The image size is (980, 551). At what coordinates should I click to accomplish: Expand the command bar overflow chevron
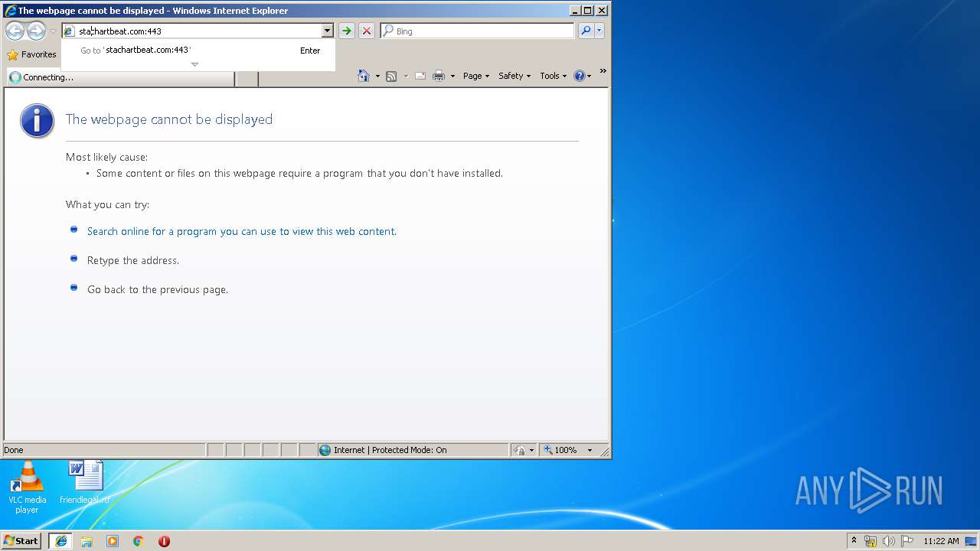pos(603,71)
